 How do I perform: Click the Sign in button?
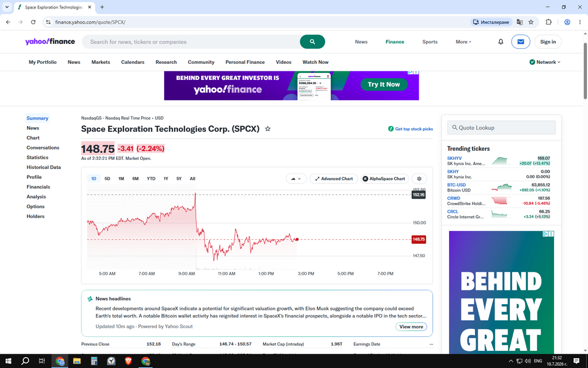coord(548,41)
